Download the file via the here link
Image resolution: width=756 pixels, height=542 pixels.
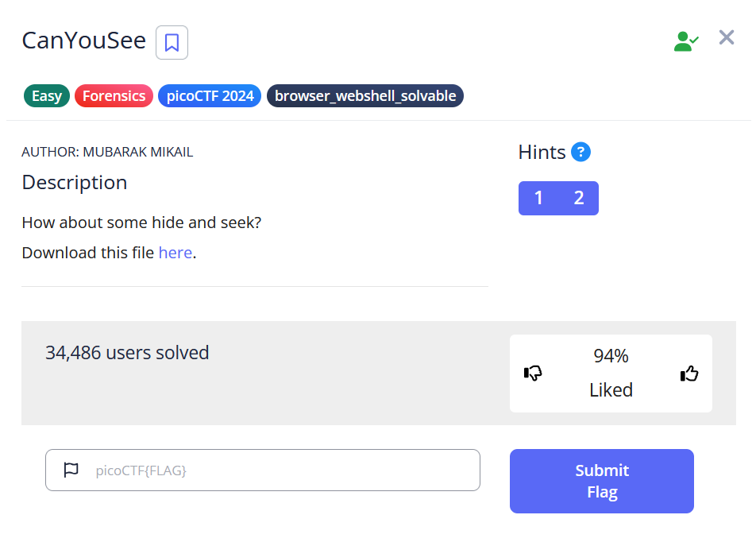[175, 253]
